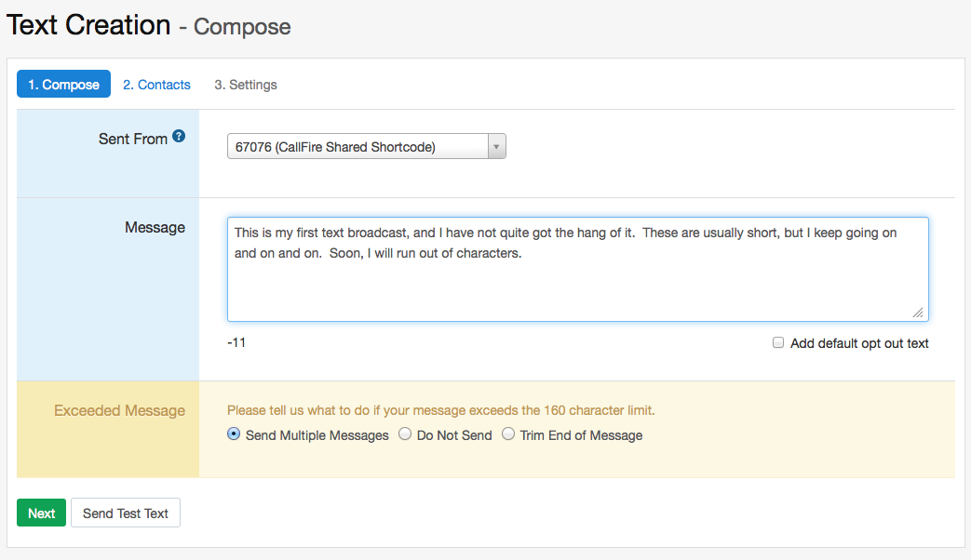
Task: Click Send Test Text
Action: point(125,513)
